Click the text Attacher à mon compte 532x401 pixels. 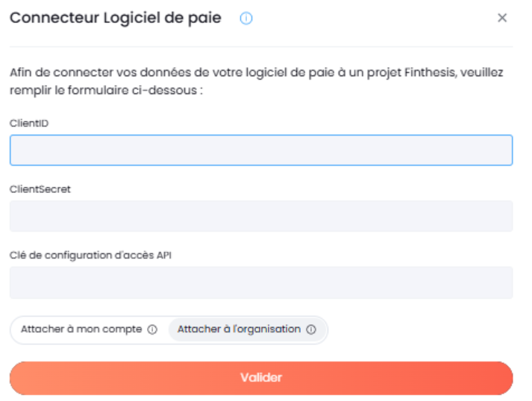click(81, 329)
